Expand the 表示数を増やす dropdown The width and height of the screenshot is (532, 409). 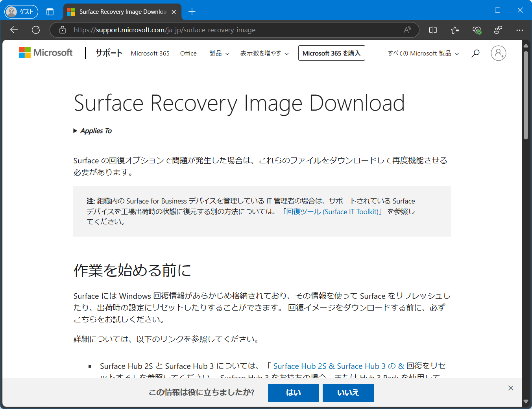tap(264, 53)
